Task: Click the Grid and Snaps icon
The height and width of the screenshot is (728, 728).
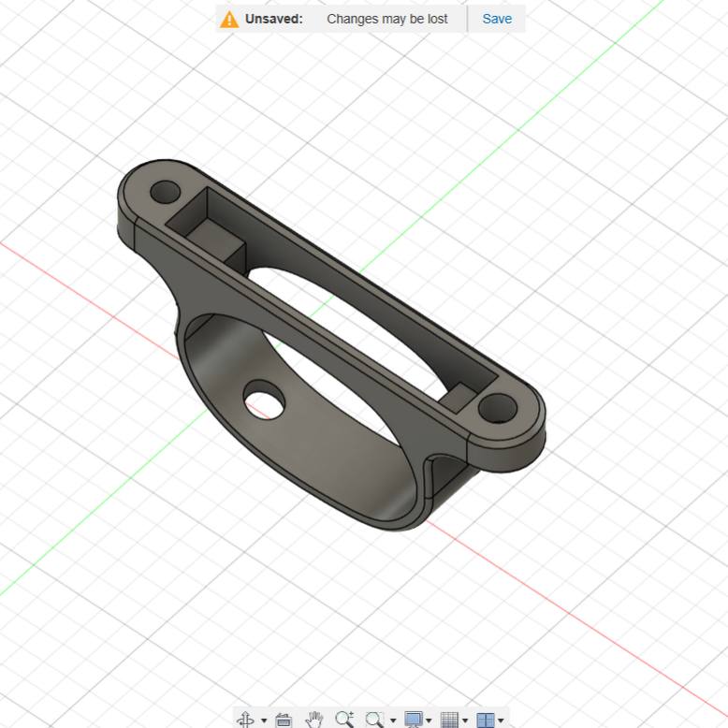Action: click(449, 720)
